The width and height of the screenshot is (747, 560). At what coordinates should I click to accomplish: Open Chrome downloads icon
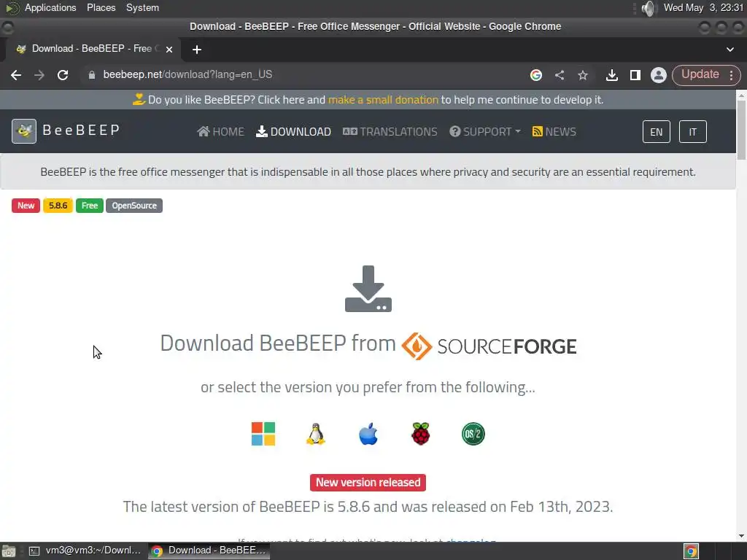(612, 75)
